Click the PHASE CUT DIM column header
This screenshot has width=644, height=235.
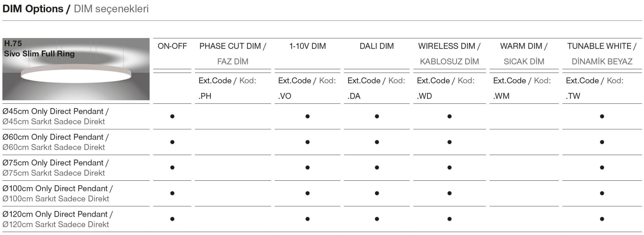[233, 46]
